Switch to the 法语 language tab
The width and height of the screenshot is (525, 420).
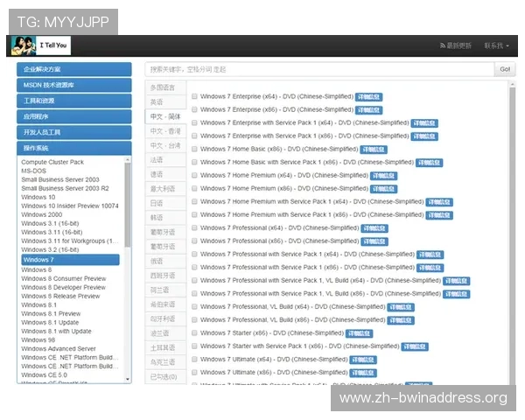pyautogui.click(x=165, y=160)
